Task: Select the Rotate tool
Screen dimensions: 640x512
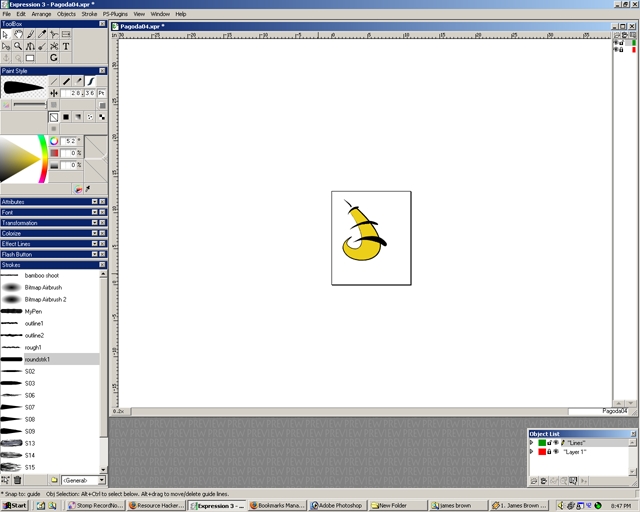Action: [x=54, y=58]
